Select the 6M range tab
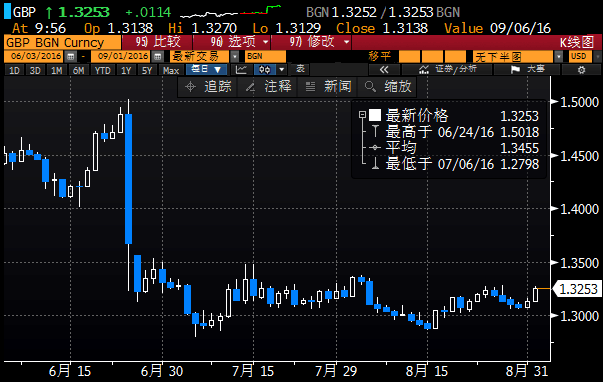 pos(78,70)
